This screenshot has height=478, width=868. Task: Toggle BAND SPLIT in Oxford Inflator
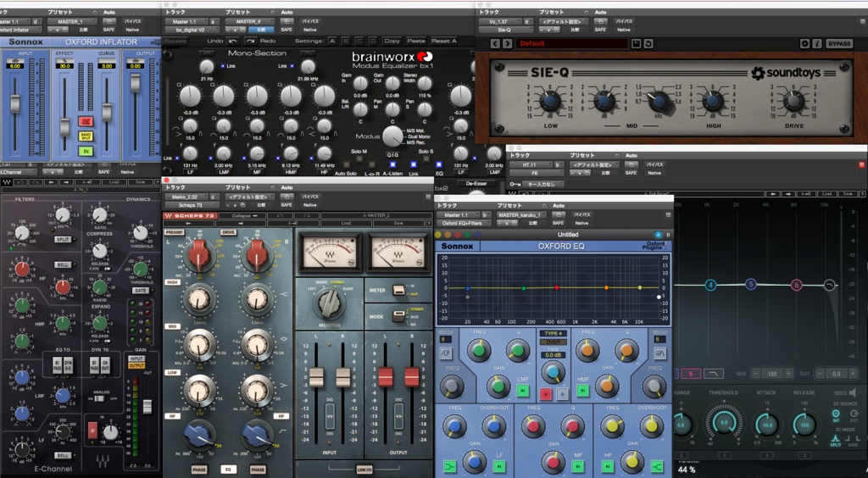[x=86, y=136]
